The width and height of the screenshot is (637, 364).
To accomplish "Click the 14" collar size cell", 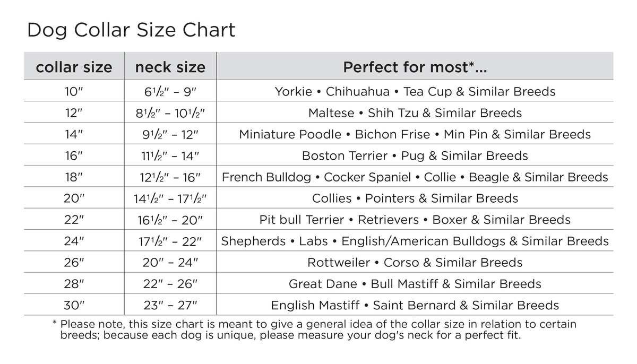I will point(74,134).
